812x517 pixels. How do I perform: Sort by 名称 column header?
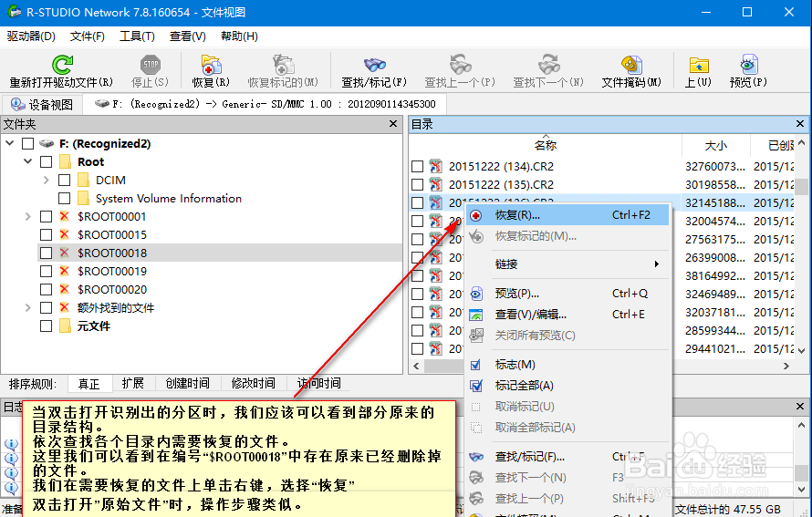[546, 145]
